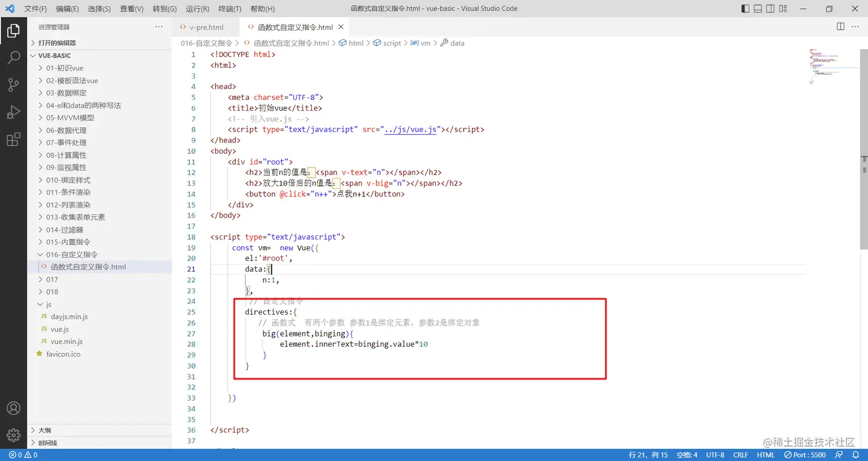Collapse the 016-自定义指令 folder

click(x=99, y=254)
